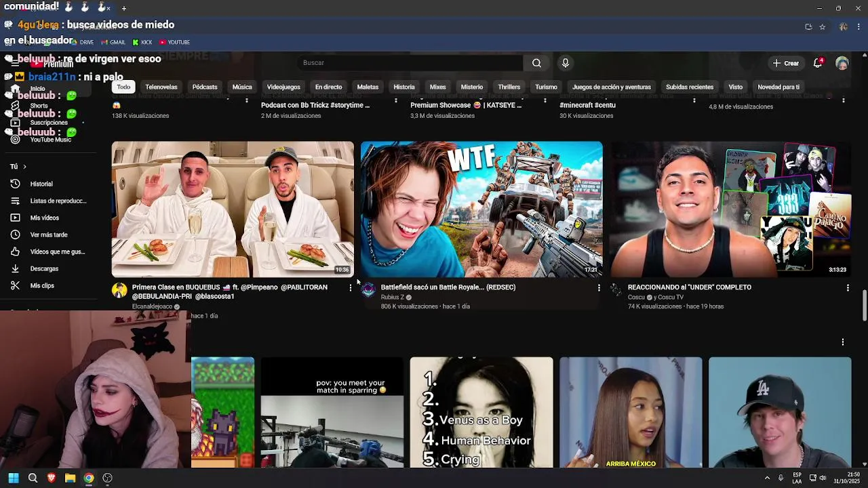The image size is (868, 488).
Task: Open OBS Studio from taskbar
Action: [107, 478]
